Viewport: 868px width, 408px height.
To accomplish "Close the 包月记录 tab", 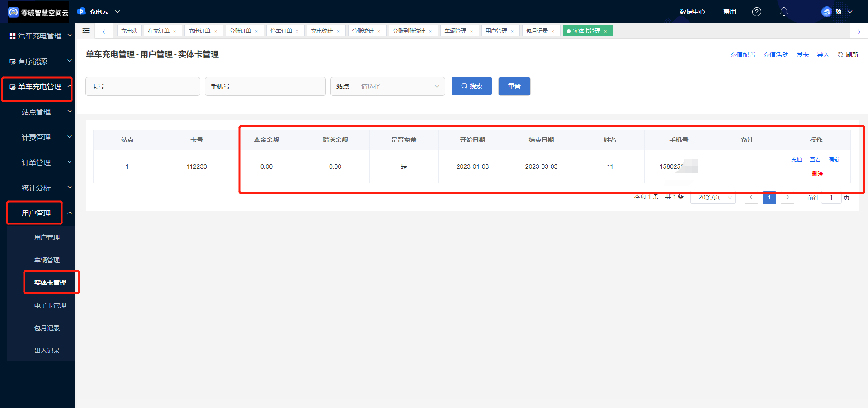I will (553, 31).
